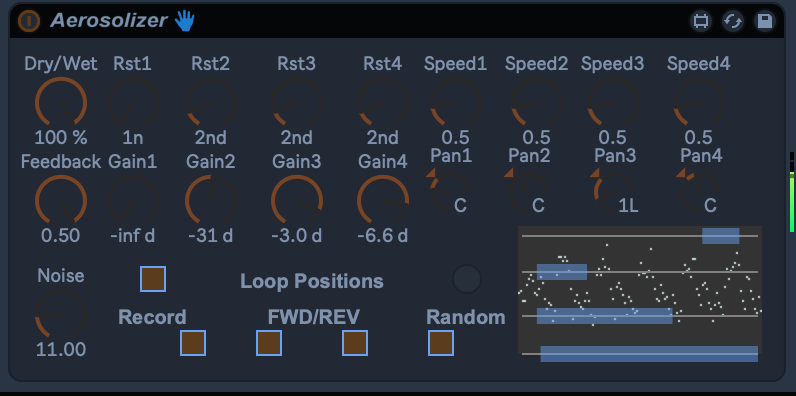Click the Pan3 modulation triangle indicator
This screenshot has height=396, width=796.
[595, 173]
